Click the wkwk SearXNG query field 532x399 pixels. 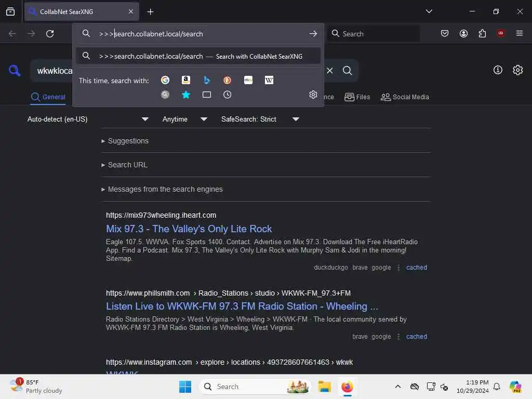[54, 71]
